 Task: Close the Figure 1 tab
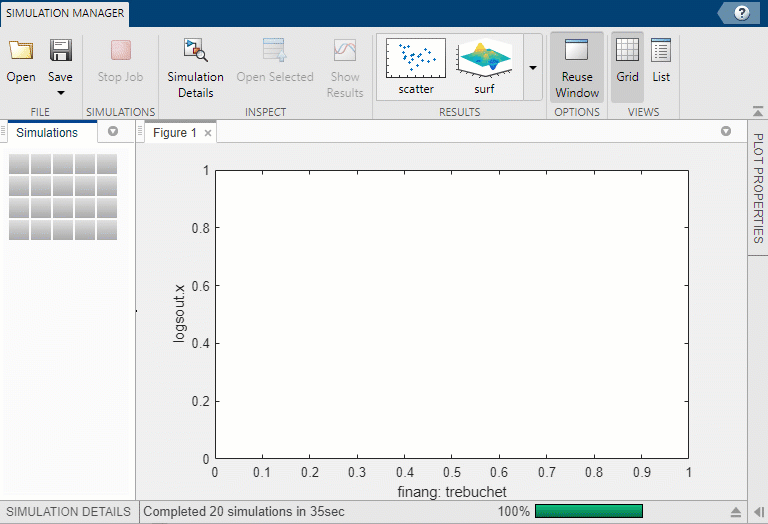coord(208,132)
